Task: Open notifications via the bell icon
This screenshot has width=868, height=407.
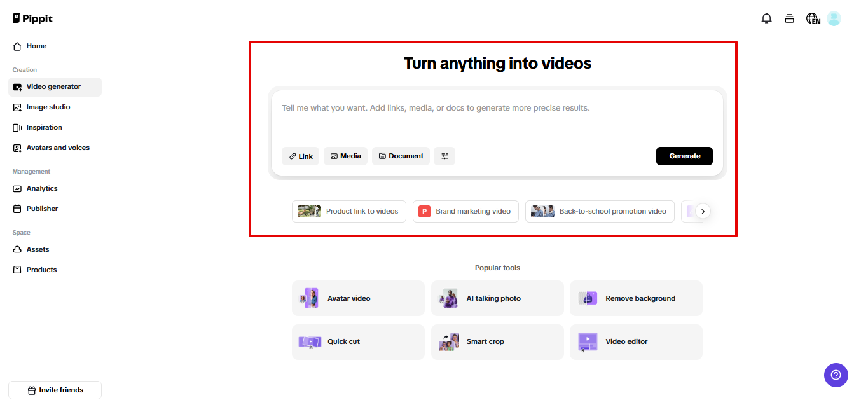Action: (766, 18)
